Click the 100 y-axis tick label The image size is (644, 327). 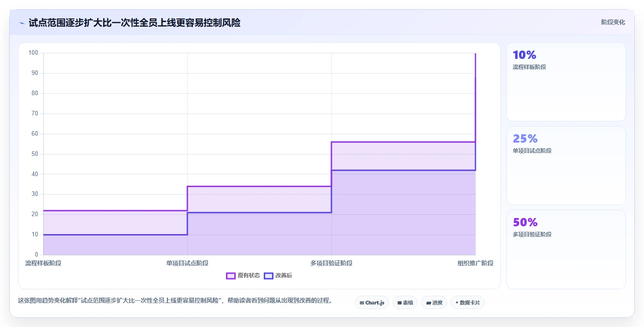tap(33, 53)
